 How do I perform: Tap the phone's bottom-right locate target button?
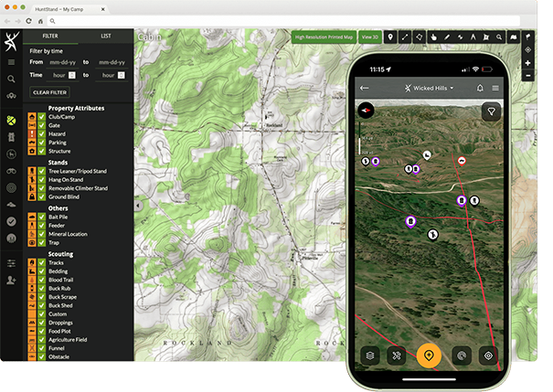488,355
